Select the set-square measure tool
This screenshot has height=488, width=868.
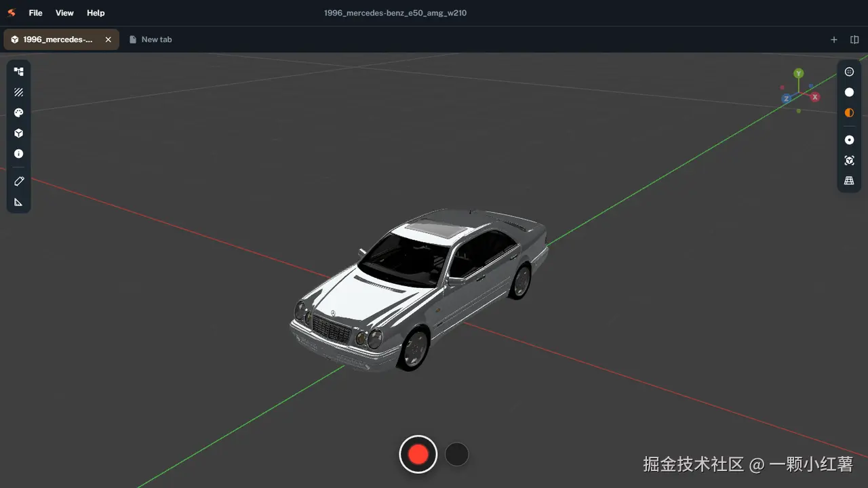18,202
